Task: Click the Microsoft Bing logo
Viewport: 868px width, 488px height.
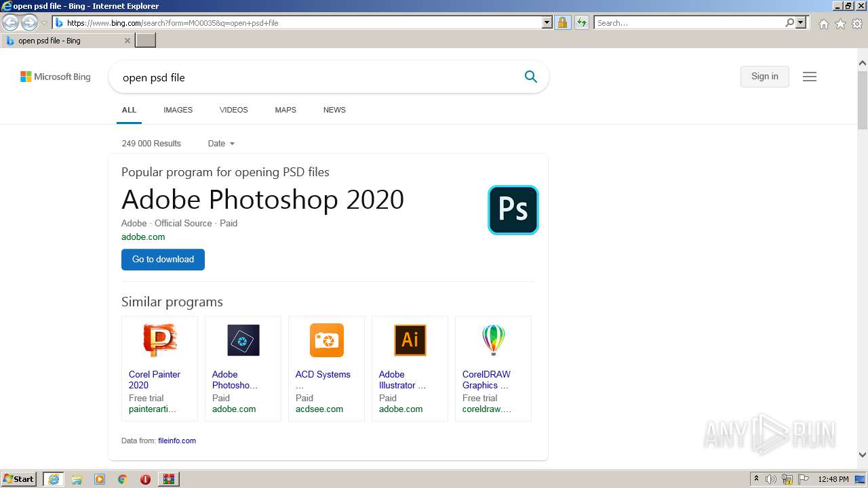Action: point(56,77)
